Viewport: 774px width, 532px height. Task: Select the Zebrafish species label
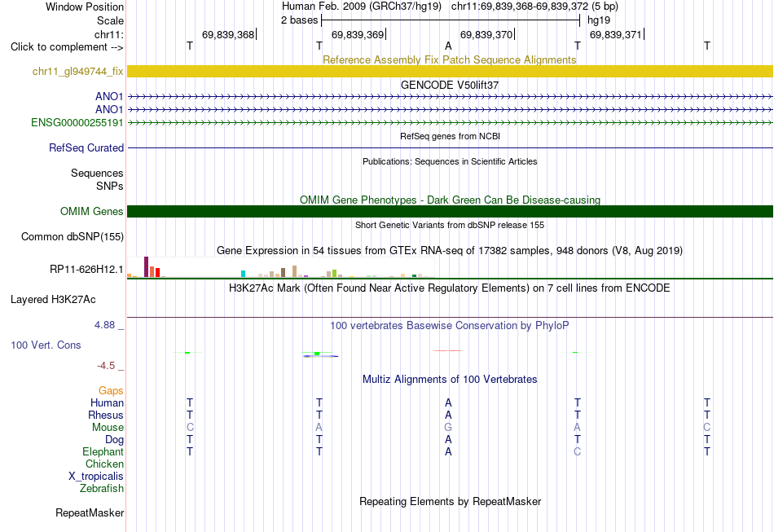point(102,488)
